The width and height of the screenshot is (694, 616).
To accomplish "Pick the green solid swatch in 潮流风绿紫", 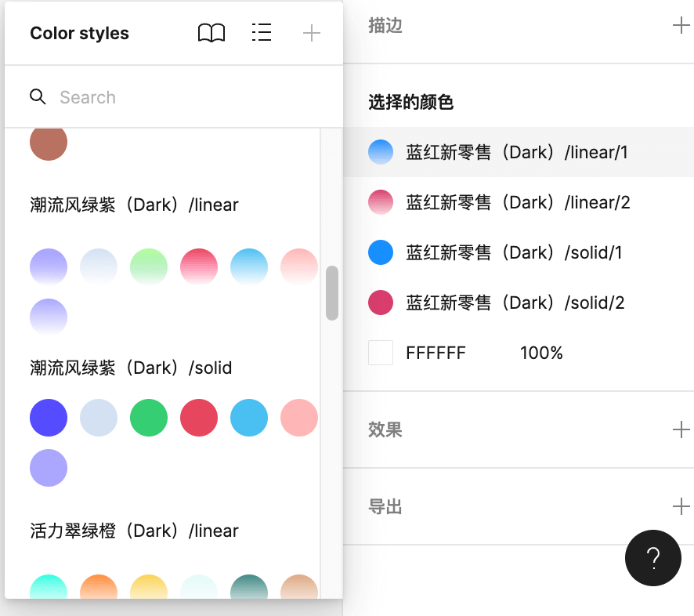I will click(x=149, y=418).
